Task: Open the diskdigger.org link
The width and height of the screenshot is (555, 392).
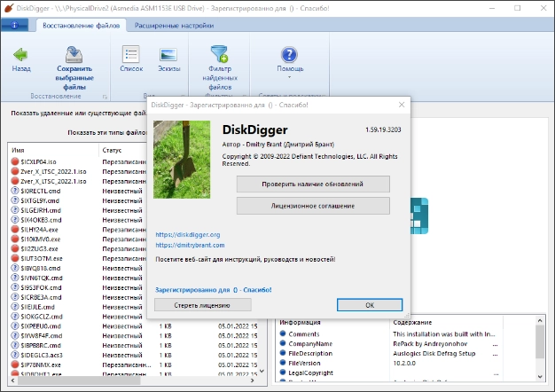Action: coord(187,235)
